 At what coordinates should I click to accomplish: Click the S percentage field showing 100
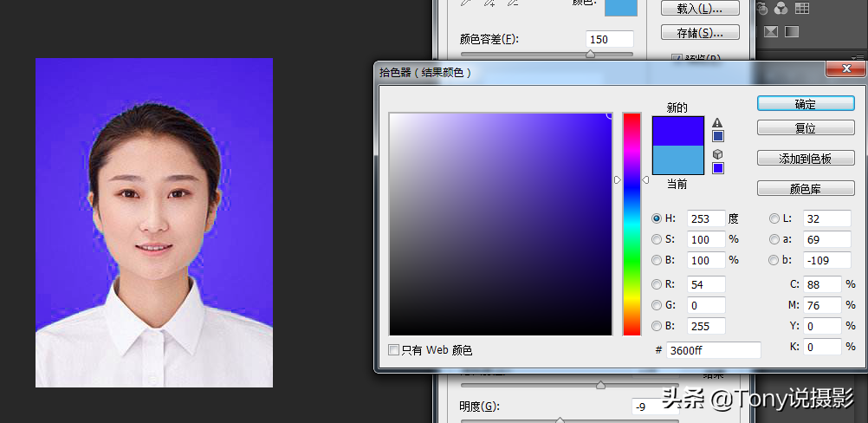click(x=706, y=240)
